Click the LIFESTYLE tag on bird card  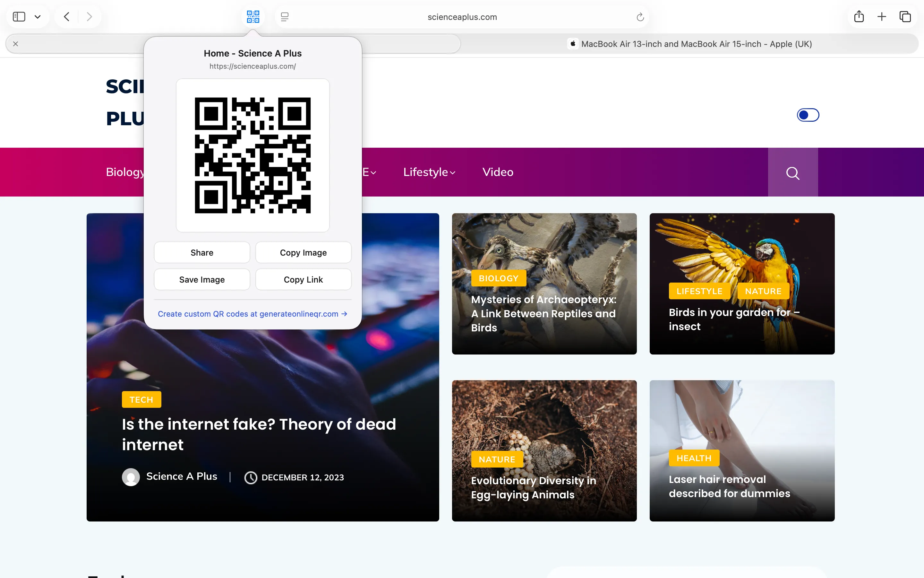[699, 291]
